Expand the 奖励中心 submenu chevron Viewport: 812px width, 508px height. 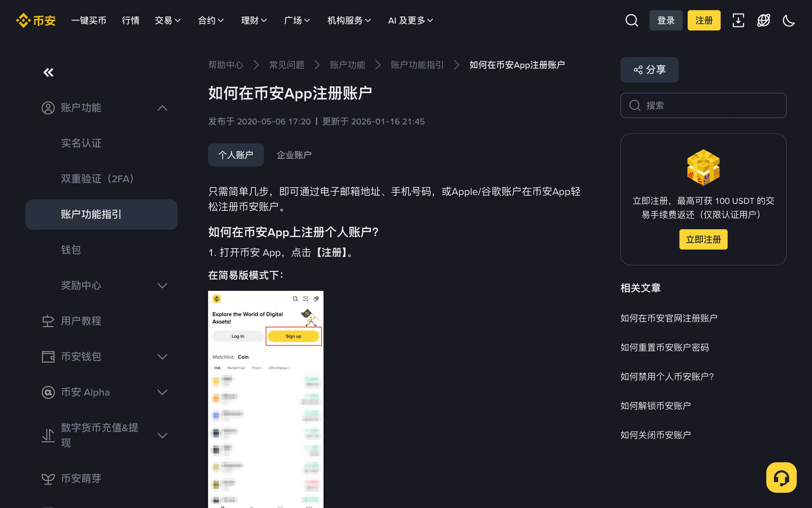pyautogui.click(x=162, y=285)
